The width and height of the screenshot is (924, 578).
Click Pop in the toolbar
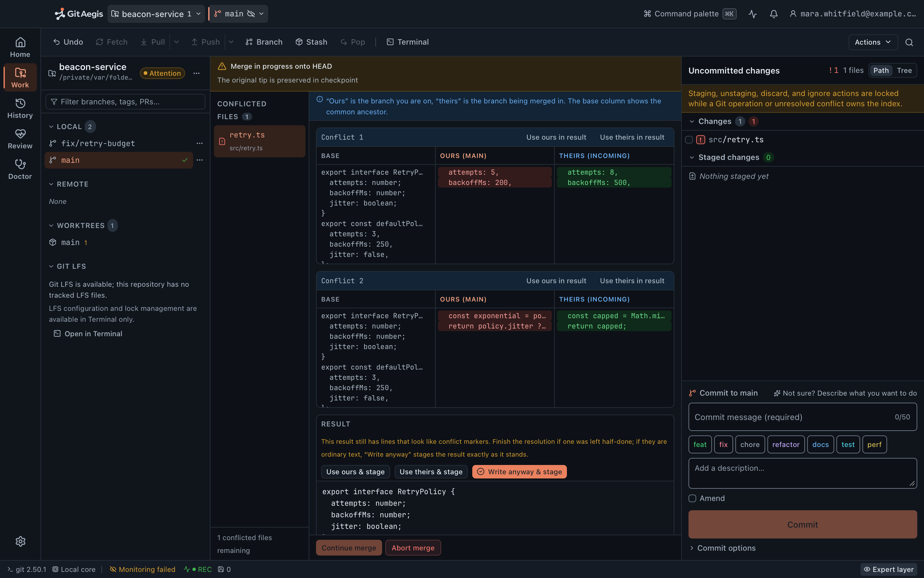click(x=353, y=42)
